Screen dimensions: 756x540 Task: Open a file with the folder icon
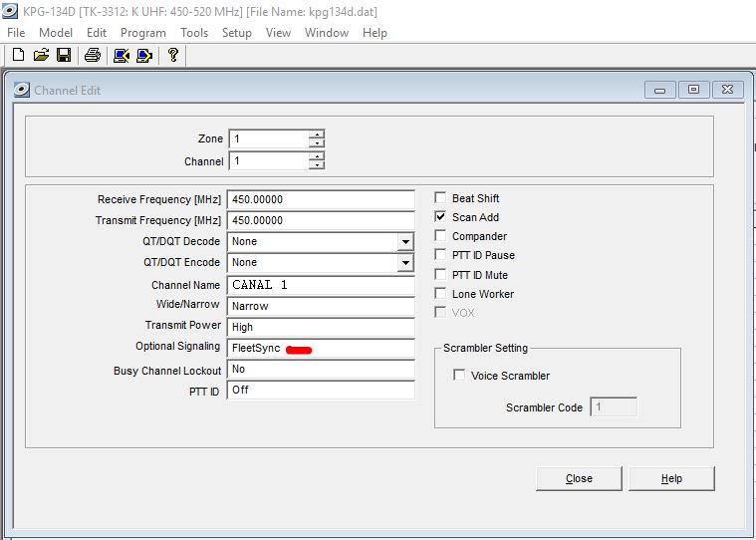click(x=41, y=55)
